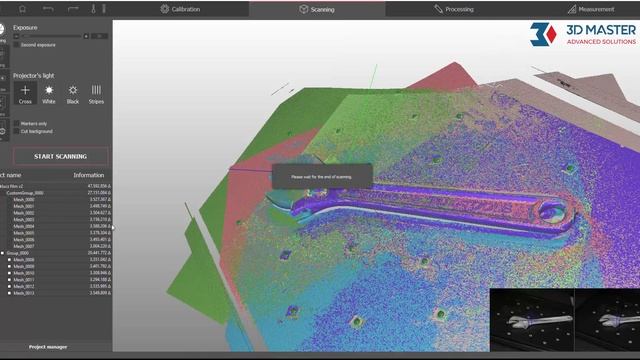The image size is (640, 360).
Task: Toggle the Markers only checkbox
Action: point(16,123)
